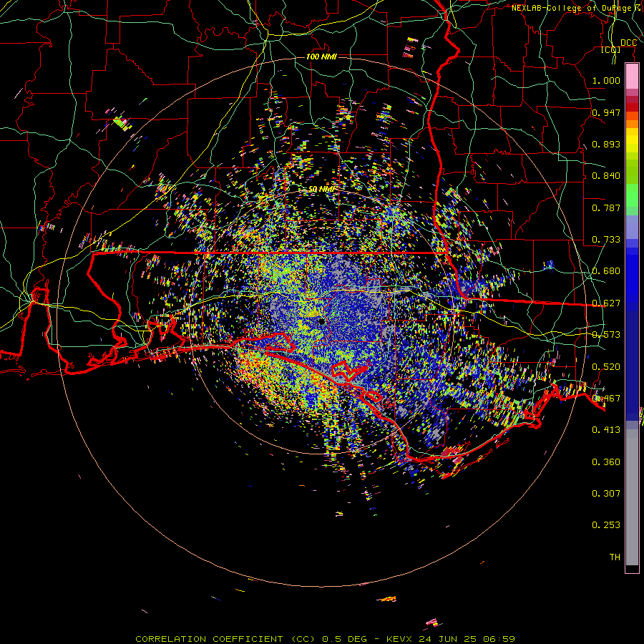Screen dimensions: 644x644
Task: Click the 24 JUN 25 date in caption
Action: pos(448,639)
